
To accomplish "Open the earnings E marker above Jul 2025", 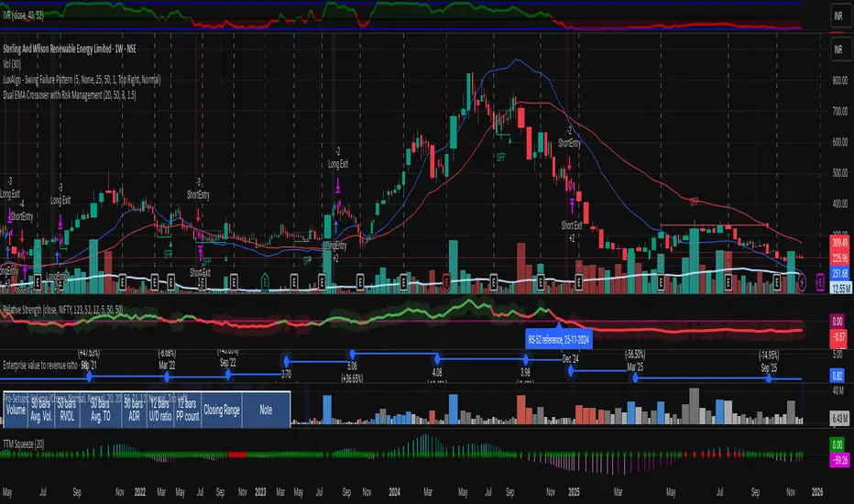I will pyautogui.click(x=728, y=281).
